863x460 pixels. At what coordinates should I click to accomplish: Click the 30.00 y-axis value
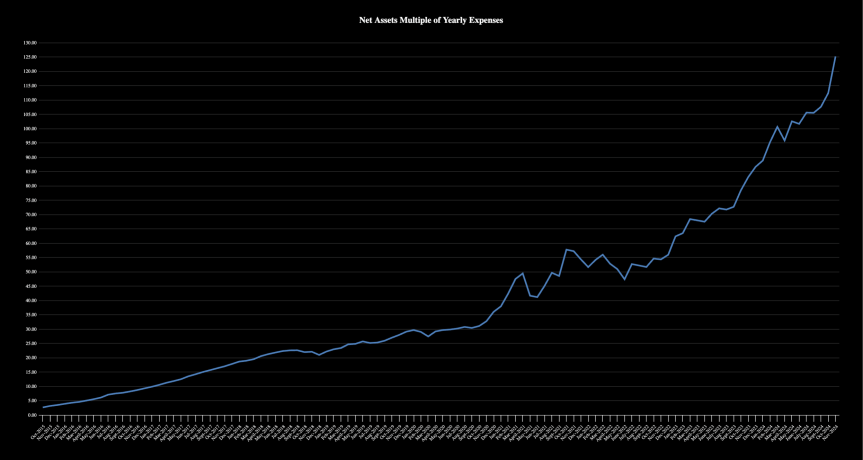30,329
